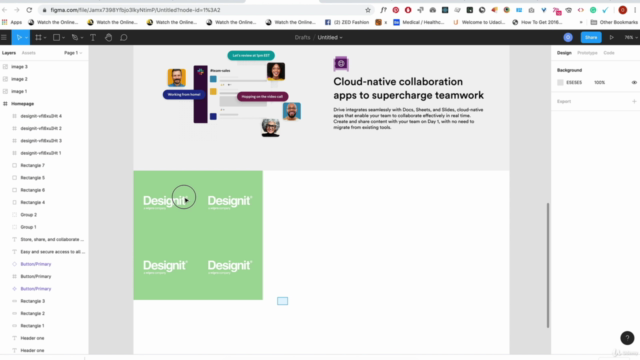
Task: Click the Drafts breadcrumb link
Action: (x=302, y=38)
